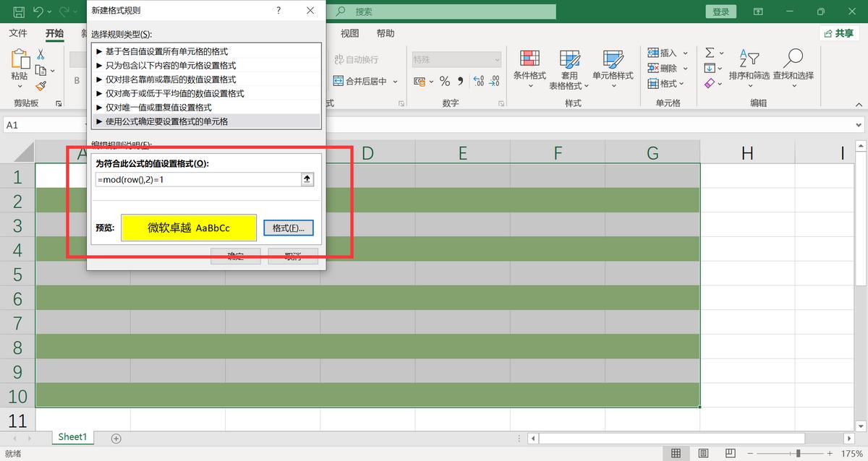
Task: Click the Undo arrow icon
Action: point(38,12)
